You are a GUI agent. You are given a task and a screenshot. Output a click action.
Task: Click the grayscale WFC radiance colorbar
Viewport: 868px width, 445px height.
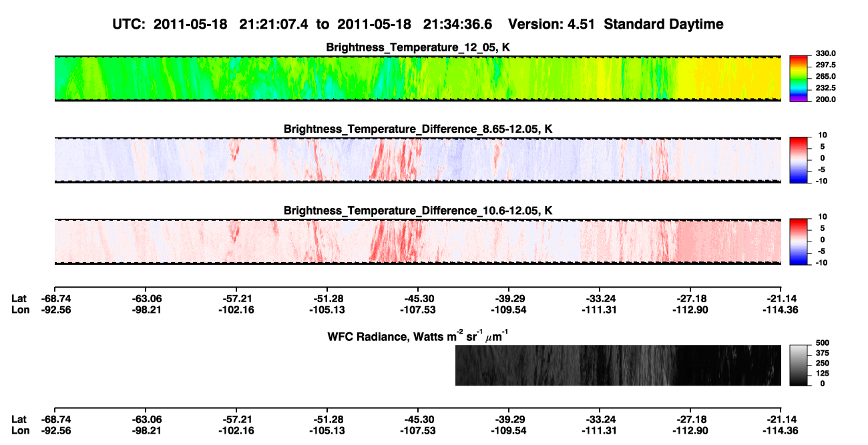pos(800,365)
